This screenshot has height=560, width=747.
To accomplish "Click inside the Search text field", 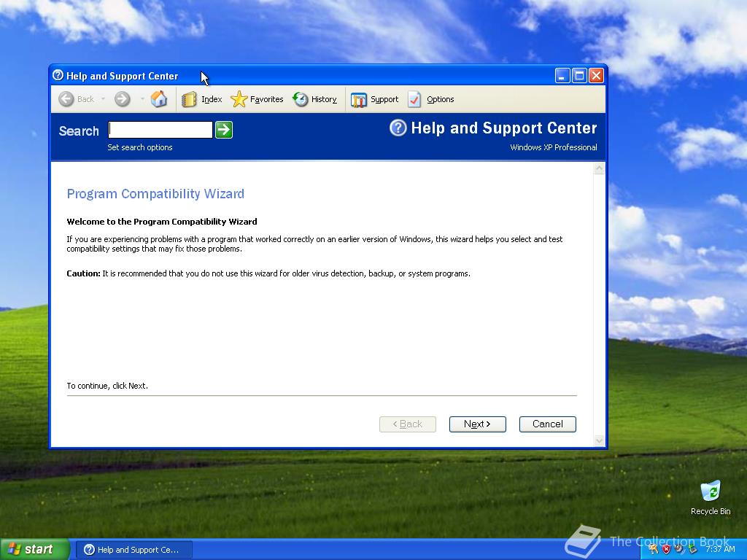I will [160, 130].
